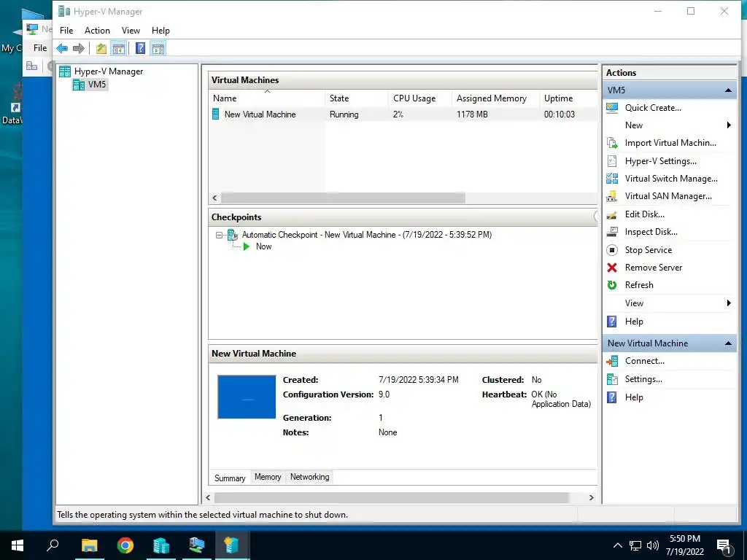Click the network icon in system tray
Screen dimensions: 747x560
[635, 545]
